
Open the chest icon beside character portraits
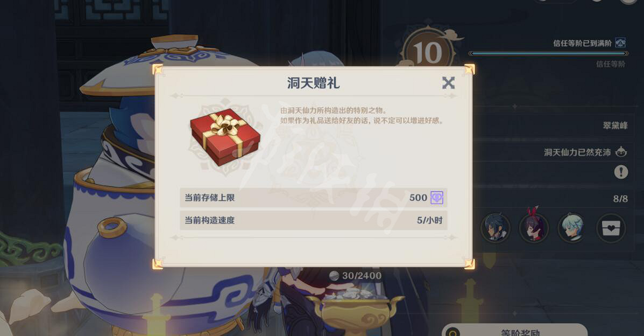click(611, 228)
